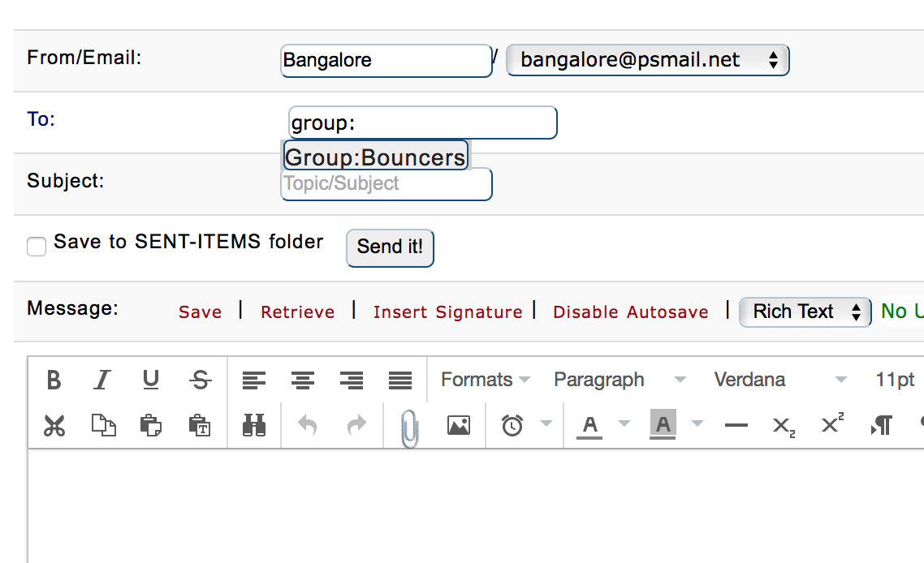
Task: Toggle bold formatting in editor toolbar
Action: (x=54, y=380)
